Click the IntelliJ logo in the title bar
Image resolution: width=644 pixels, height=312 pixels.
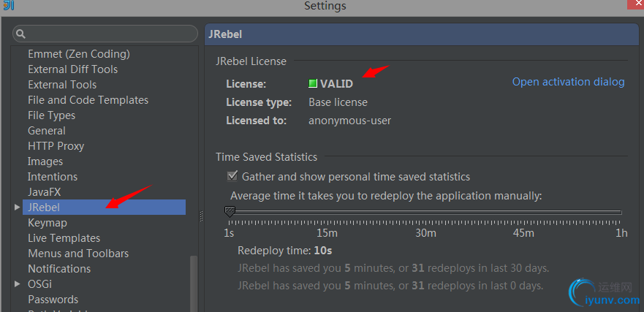(8, 5)
